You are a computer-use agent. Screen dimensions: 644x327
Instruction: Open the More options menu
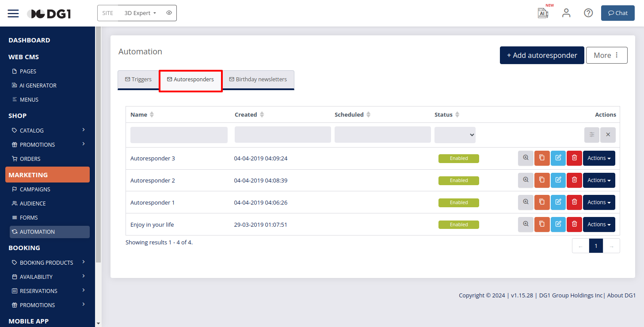coord(606,55)
